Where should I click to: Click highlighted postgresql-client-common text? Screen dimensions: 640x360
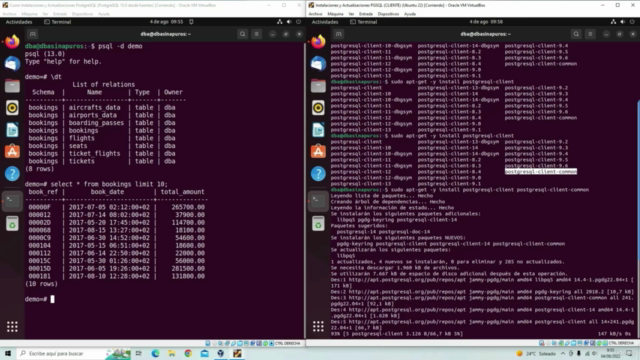tap(541, 172)
